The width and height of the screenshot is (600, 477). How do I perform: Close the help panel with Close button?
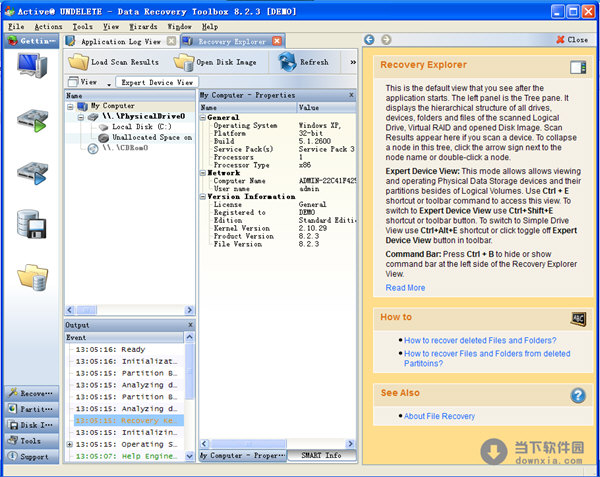572,39
